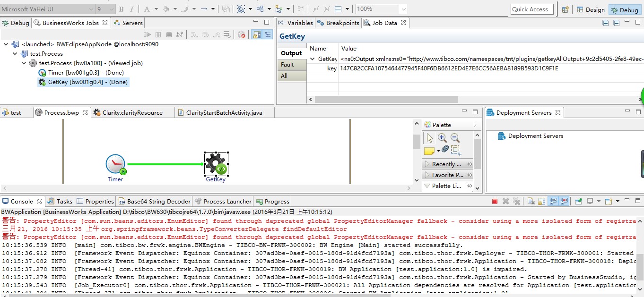Click the Step Return icon in Jobs toolbar
This screenshot has height=297, width=644.
(x=217, y=34)
